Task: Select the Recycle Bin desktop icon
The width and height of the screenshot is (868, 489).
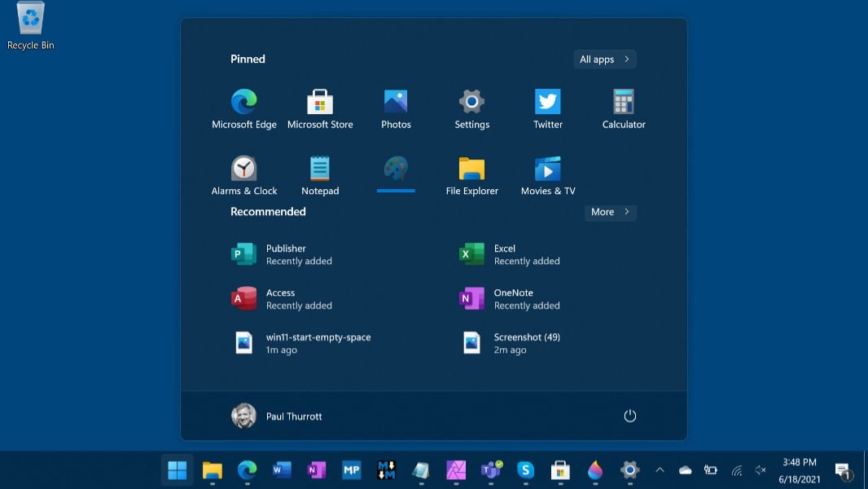Action: click(x=30, y=26)
